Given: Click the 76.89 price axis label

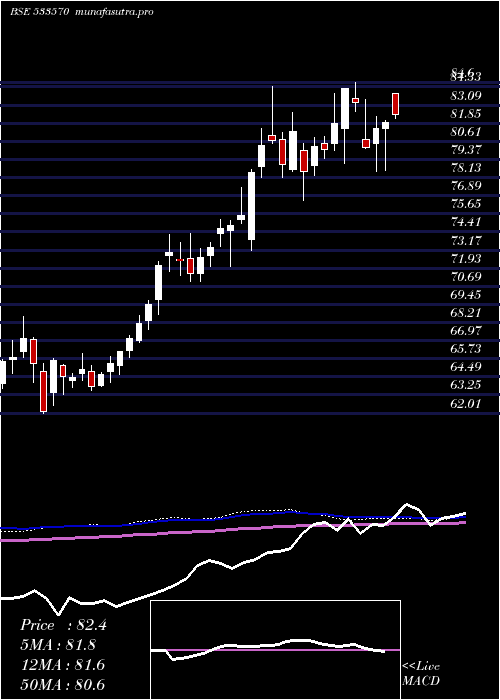Looking at the screenshot, I should [x=466, y=186].
